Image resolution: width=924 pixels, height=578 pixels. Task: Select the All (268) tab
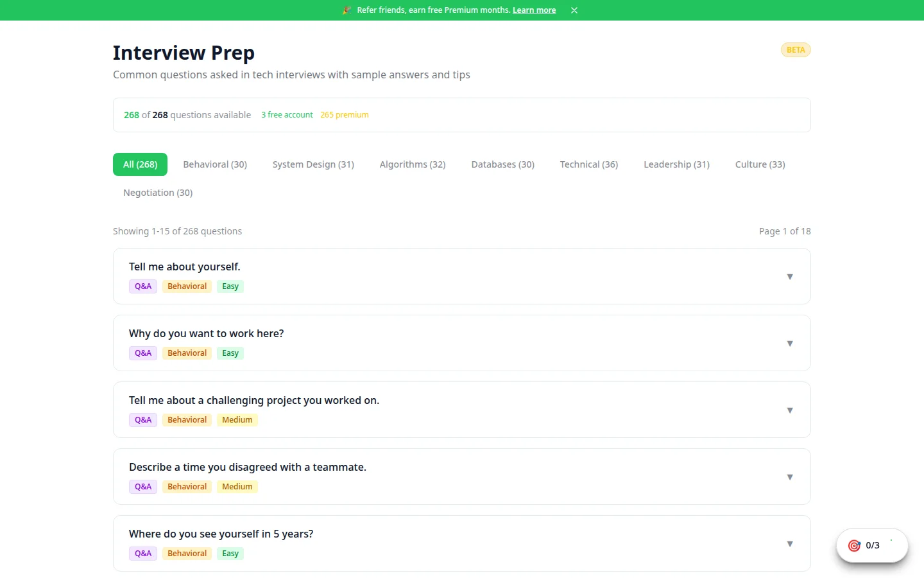tap(140, 164)
